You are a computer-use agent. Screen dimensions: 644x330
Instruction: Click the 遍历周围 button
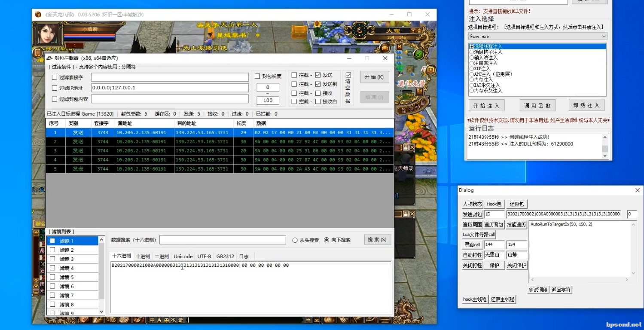point(473,224)
